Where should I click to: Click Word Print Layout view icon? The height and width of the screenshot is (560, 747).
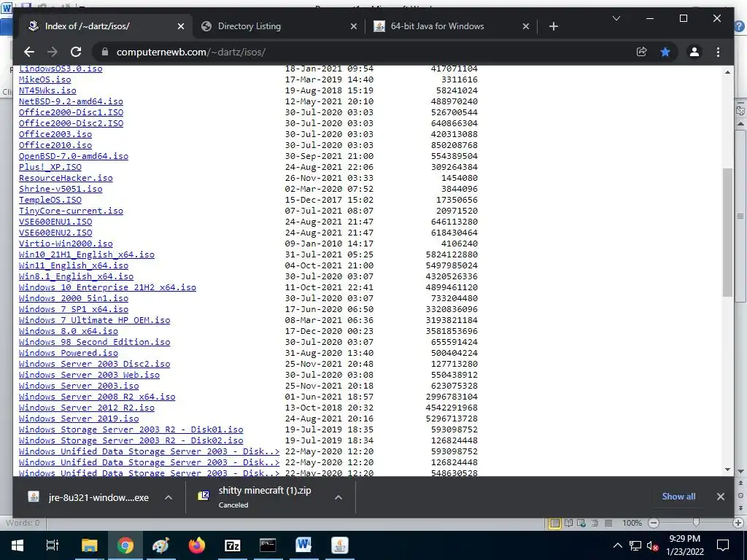(554, 523)
